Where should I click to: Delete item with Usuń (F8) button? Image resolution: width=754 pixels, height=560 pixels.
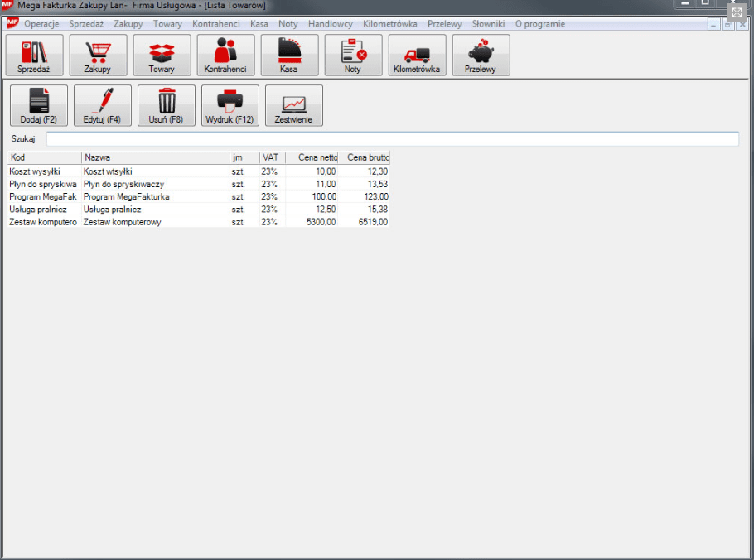(x=166, y=105)
